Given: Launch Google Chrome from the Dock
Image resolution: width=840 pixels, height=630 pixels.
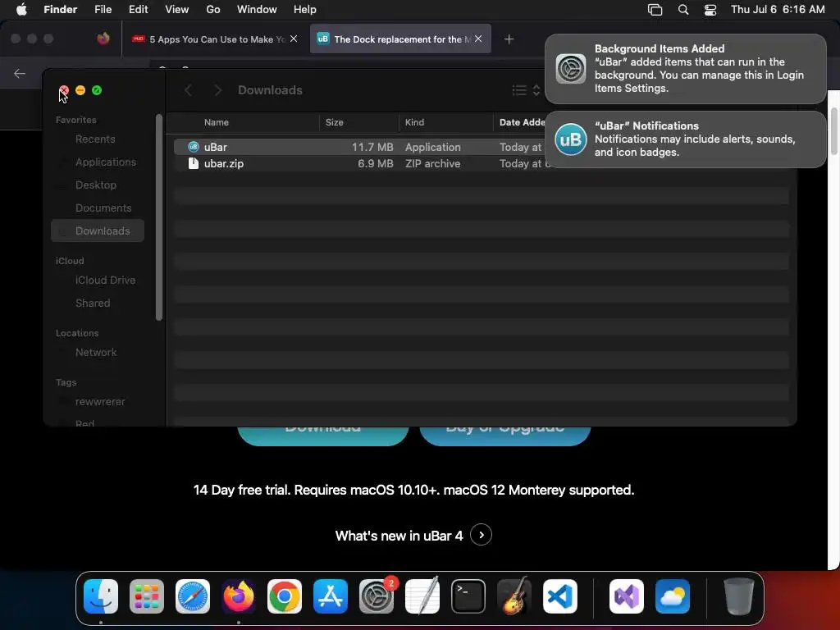Looking at the screenshot, I should [285, 596].
